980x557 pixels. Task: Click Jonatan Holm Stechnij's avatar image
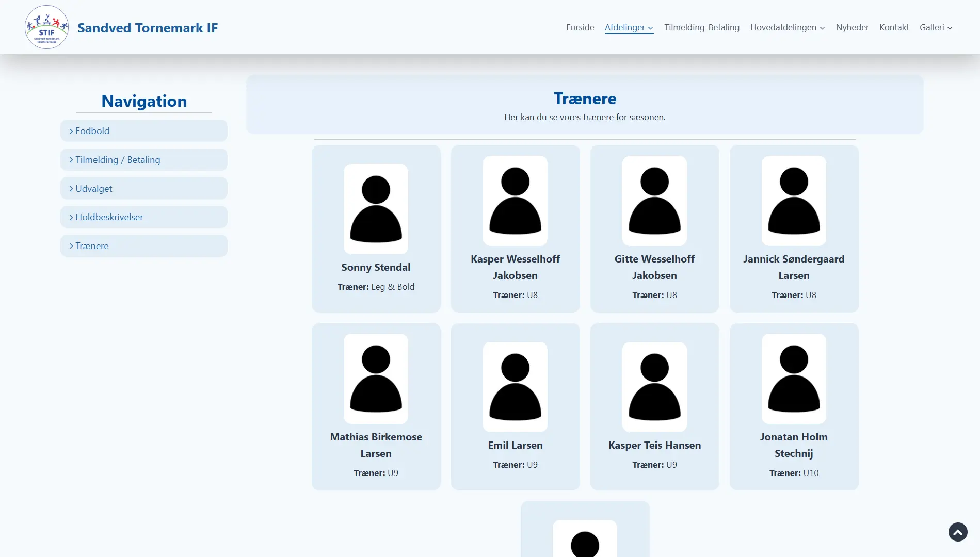[x=794, y=379]
